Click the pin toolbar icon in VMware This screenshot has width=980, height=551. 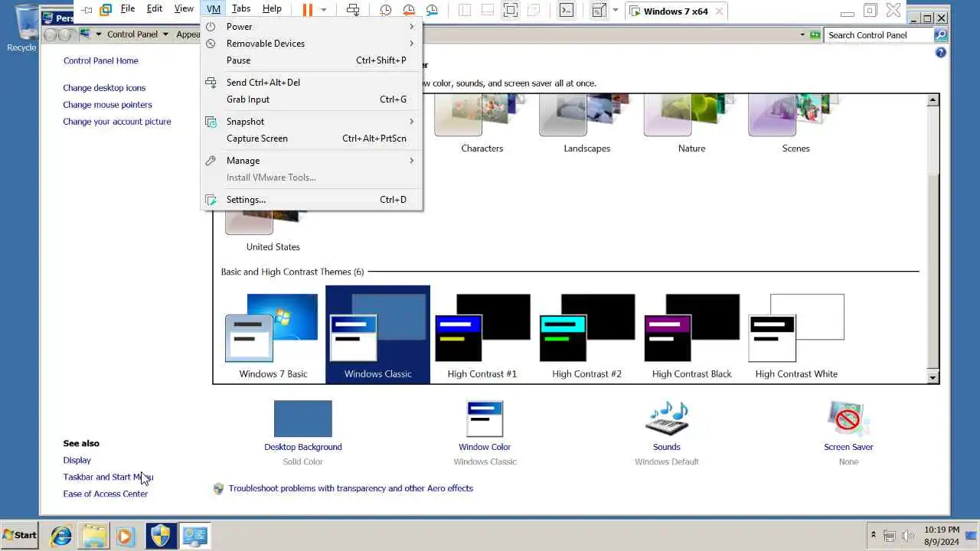click(x=87, y=10)
